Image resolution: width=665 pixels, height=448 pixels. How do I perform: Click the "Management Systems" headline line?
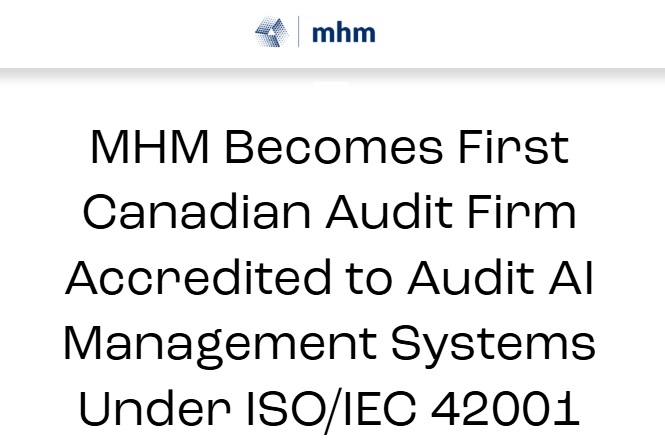(x=330, y=343)
